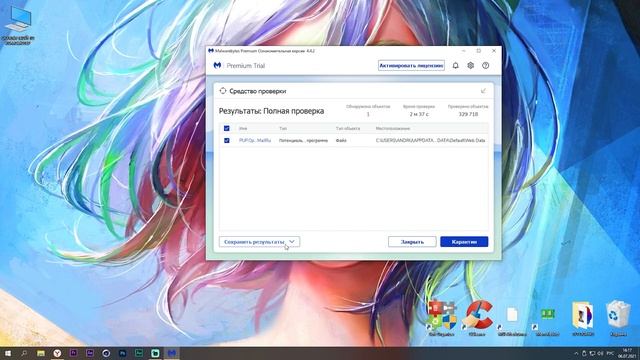Open File Explorer from taskbar
This screenshot has width=640, height=360.
click(x=41, y=353)
